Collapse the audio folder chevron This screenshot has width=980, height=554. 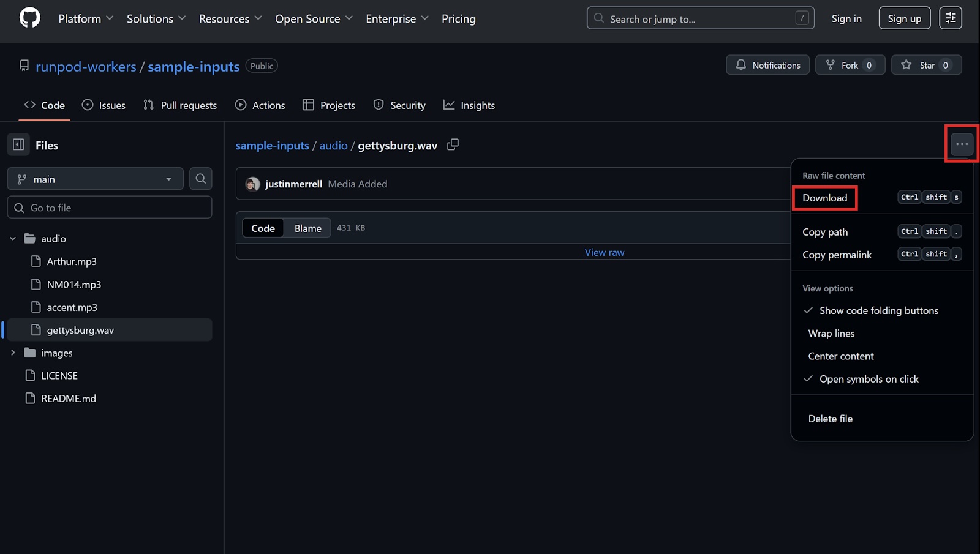[13, 239]
